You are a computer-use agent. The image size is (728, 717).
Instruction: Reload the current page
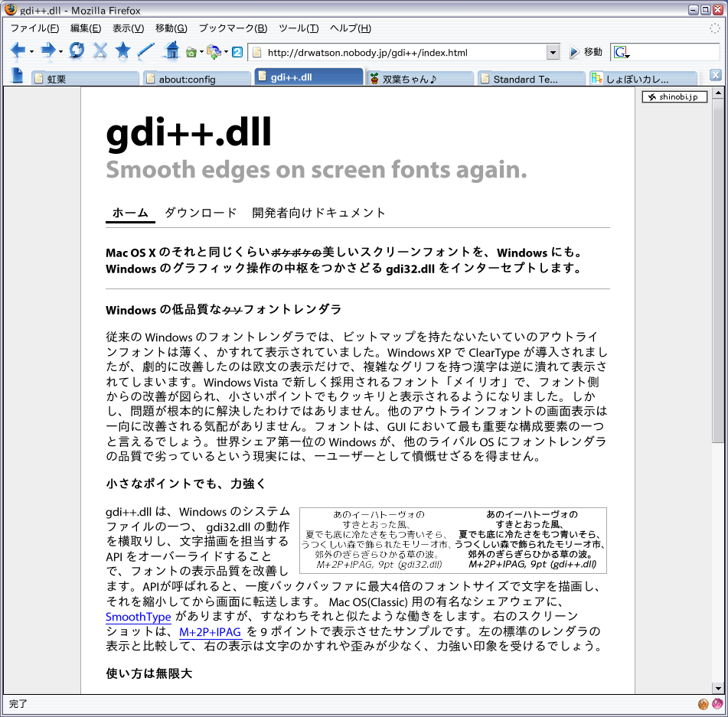click(77, 51)
